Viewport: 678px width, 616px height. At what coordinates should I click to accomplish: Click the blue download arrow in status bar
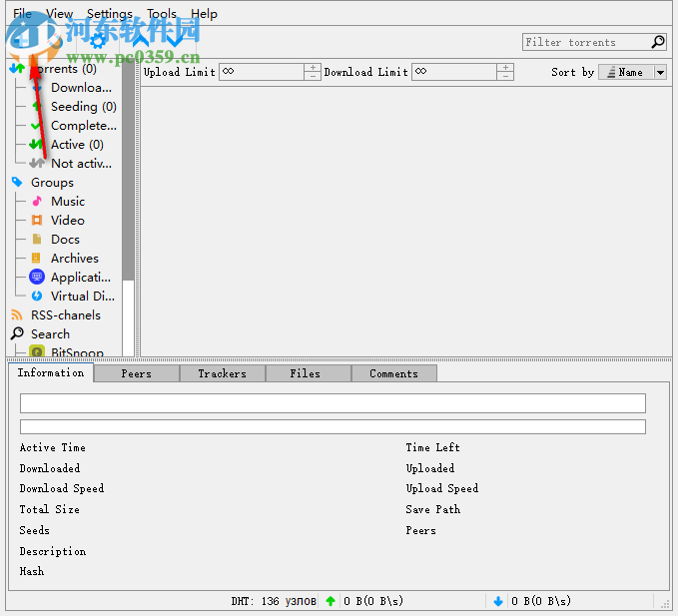498,601
